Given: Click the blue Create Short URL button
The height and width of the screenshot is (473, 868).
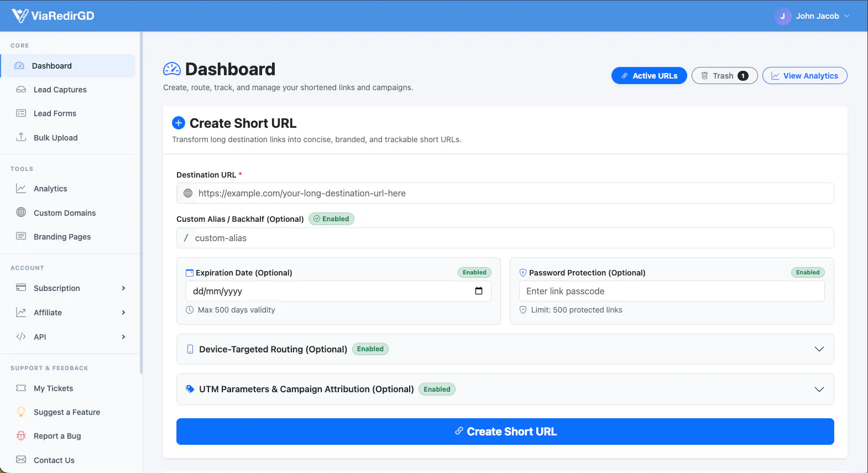Looking at the screenshot, I should [x=505, y=432].
